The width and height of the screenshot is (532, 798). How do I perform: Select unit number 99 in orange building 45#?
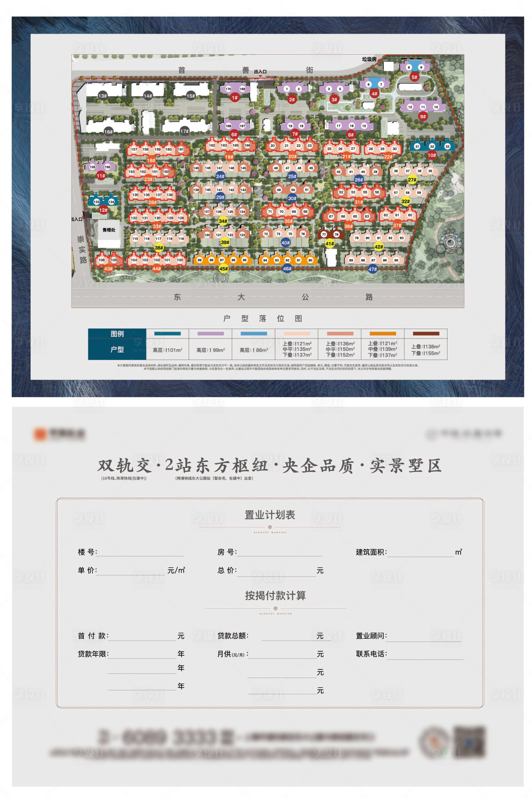tap(200, 260)
